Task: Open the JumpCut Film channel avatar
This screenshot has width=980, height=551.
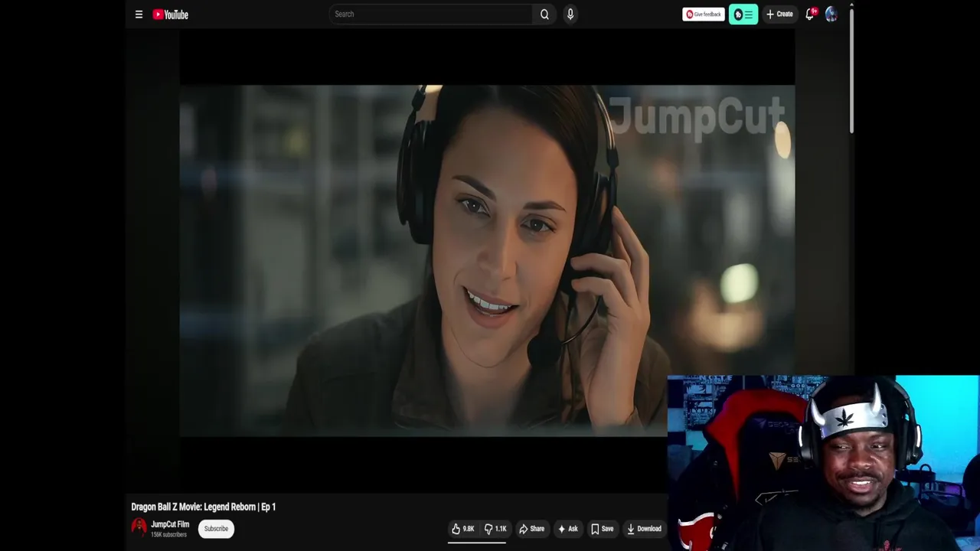Action: [139, 527]
